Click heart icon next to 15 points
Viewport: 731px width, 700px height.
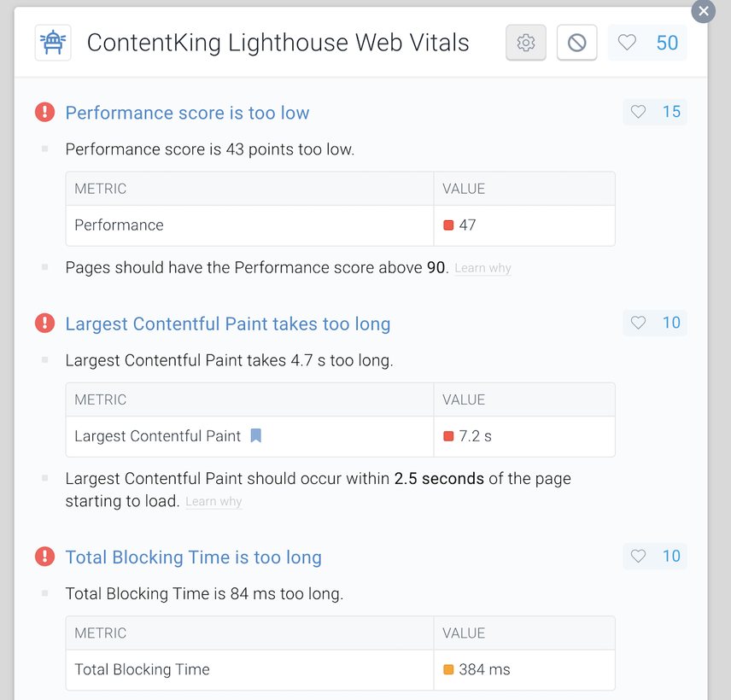tap(638, 111)
